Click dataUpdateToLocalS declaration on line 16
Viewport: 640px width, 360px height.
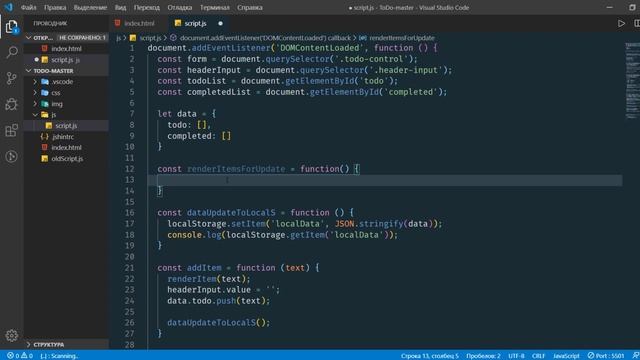click(231, 213)
